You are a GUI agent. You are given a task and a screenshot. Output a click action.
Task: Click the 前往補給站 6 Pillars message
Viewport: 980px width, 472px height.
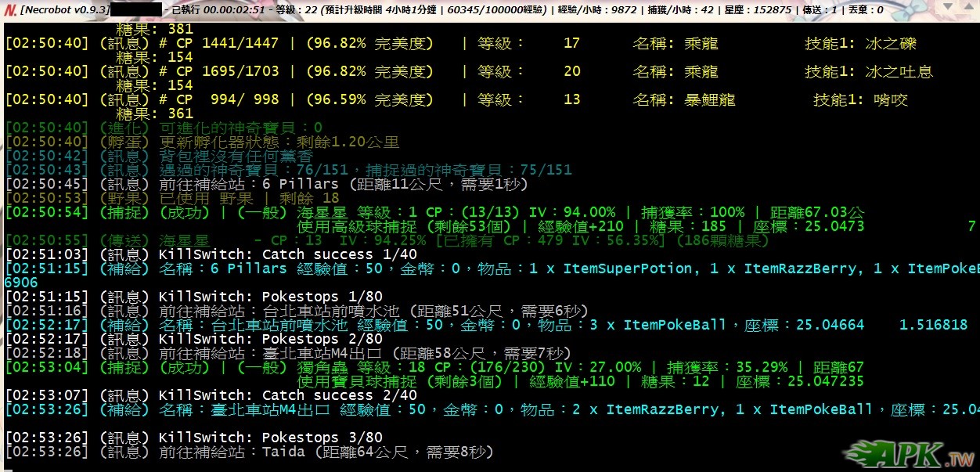[266, 185]
